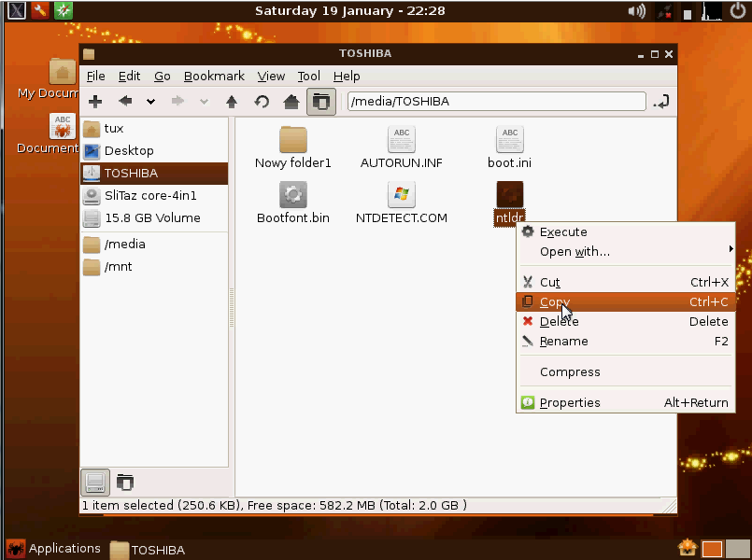The width and height of the screenshot is (752, 560).
Task: Click the green star panel icon
Action: (64, 10)
